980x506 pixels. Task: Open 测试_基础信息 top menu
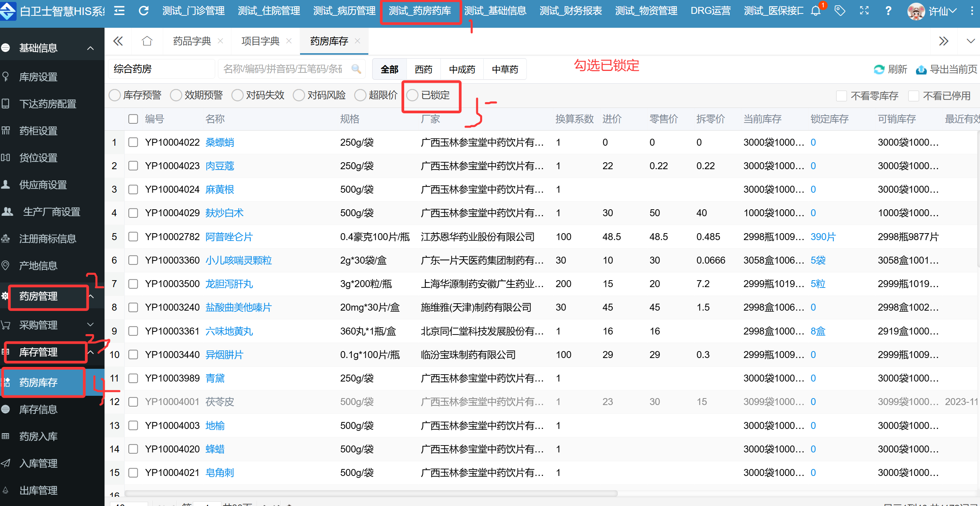tap(495, 11)
